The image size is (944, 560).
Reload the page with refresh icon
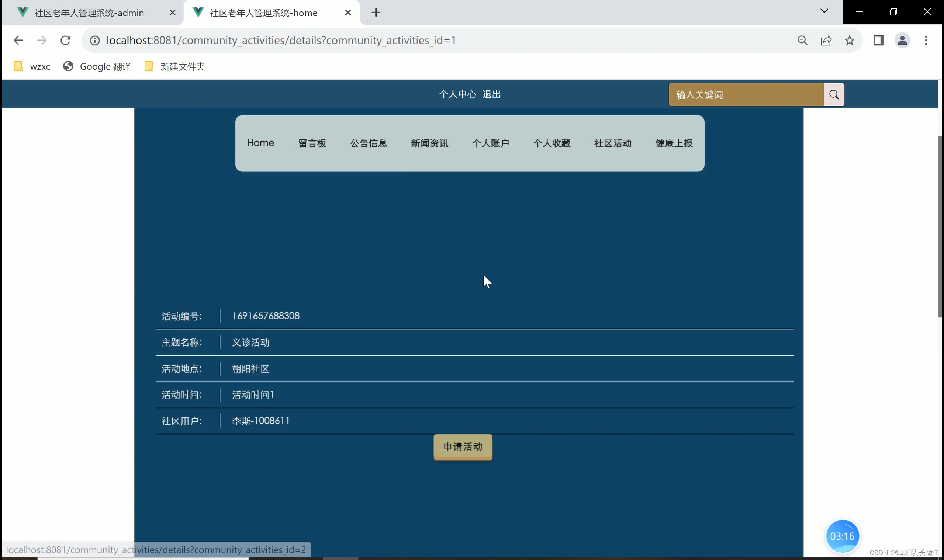tap(66, 41)
